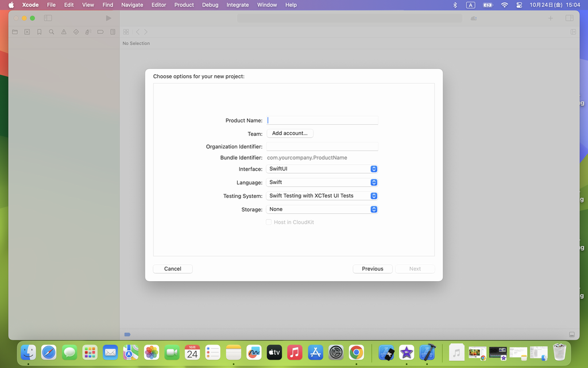Focus the Organization Identifier text field
588x368 pixels.
(x=322, y=147)
